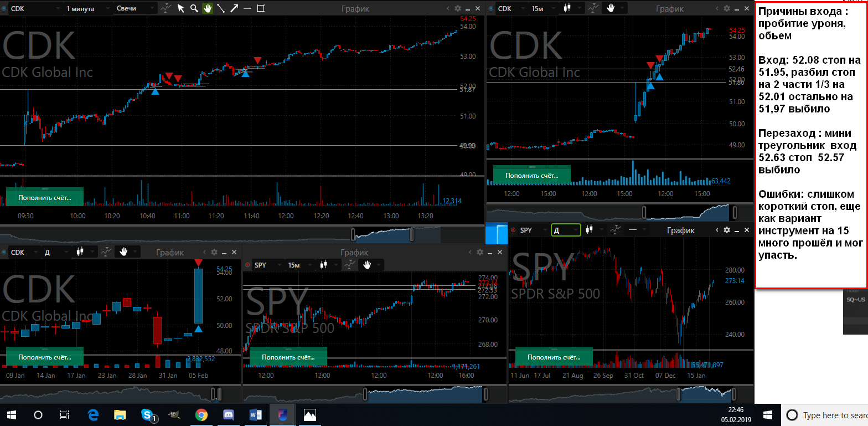Open hand tool dropdown in 15m CDK chart
The width and height of the screenshot is (868, 426).
click(616, 8)
